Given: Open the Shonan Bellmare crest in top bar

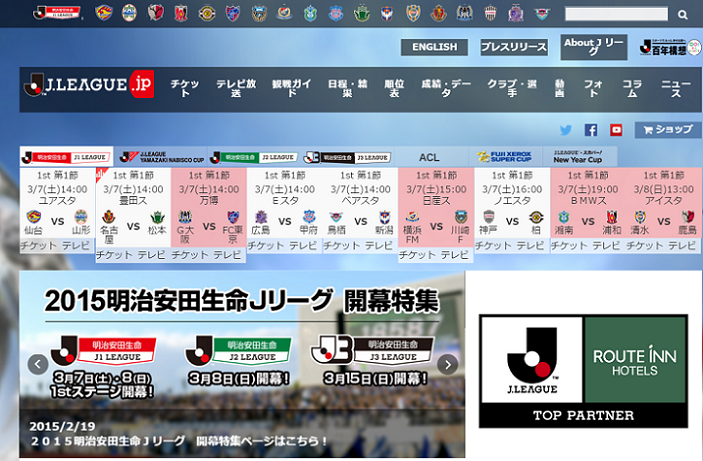Looking at the screenshot, I should coord(310,13).
